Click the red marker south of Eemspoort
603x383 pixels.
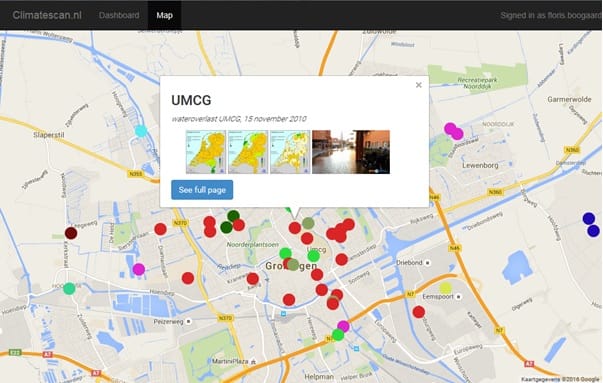419,312
